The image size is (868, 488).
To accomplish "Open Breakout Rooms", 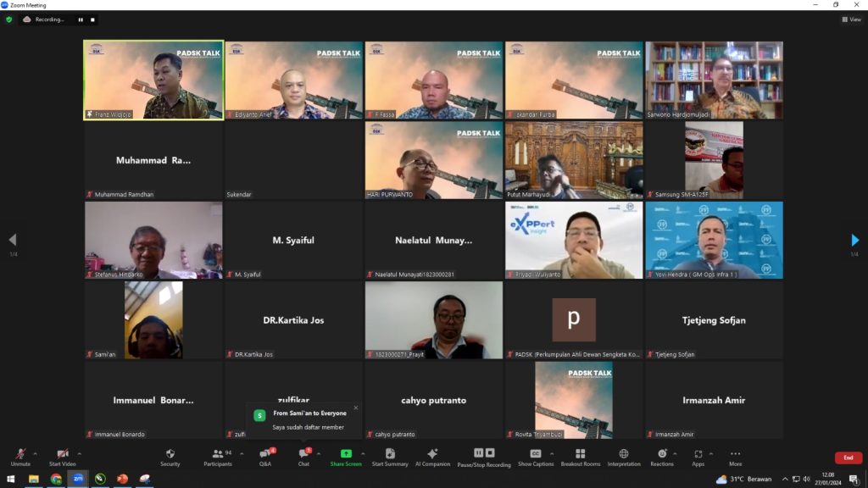I will click(x=580, y=457).
